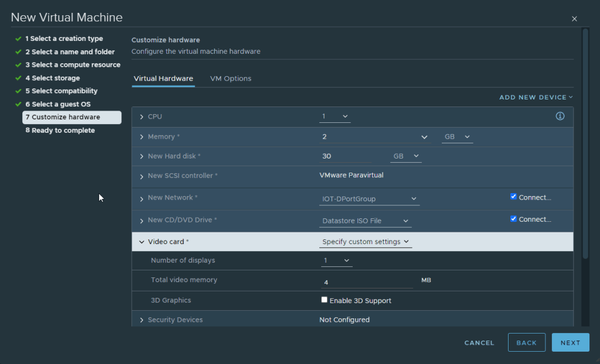Expand the New Hard disk row
Image resolution: width=600 pixels, height=364 pixels.
pyautogui.click(x=141, y=156)
